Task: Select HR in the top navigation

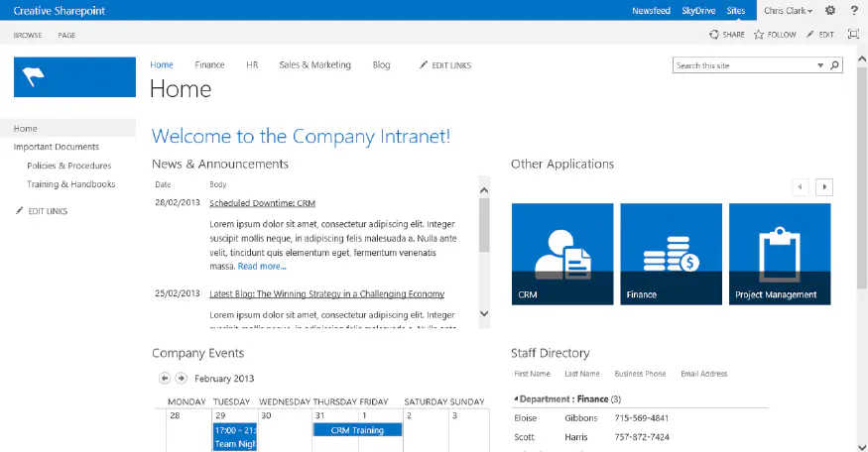Action: (x=252, y=65)
